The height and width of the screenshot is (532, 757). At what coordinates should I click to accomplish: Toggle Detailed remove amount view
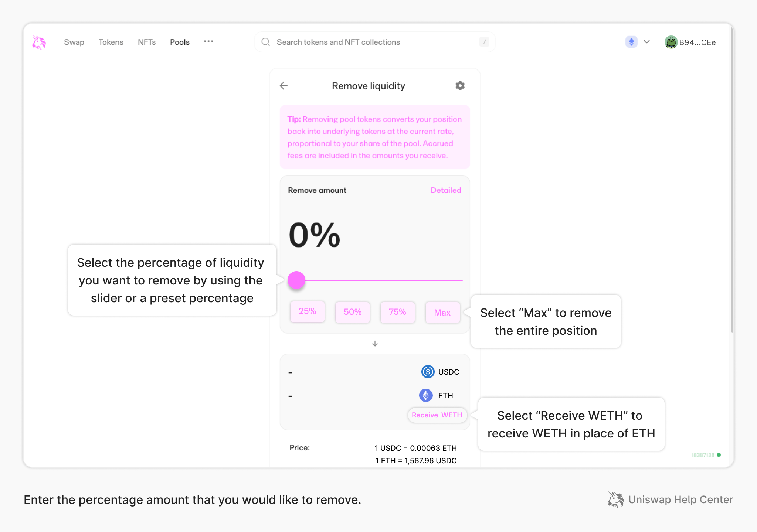click(x=446, y=190)
